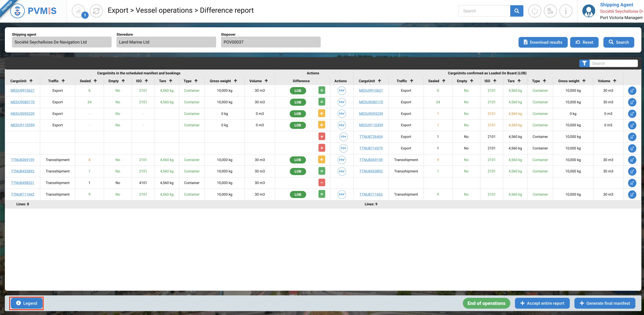The height and width of the screenshot is (315, 644).
Task: Click the Stopover POV00037 field
Action: tap(271, 42)
